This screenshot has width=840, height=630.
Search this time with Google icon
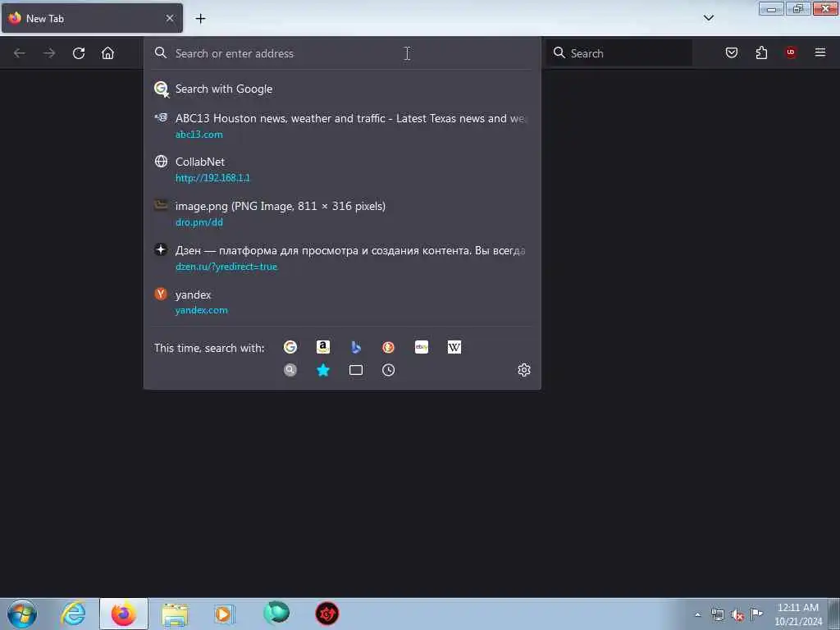[x=290, y=347]
